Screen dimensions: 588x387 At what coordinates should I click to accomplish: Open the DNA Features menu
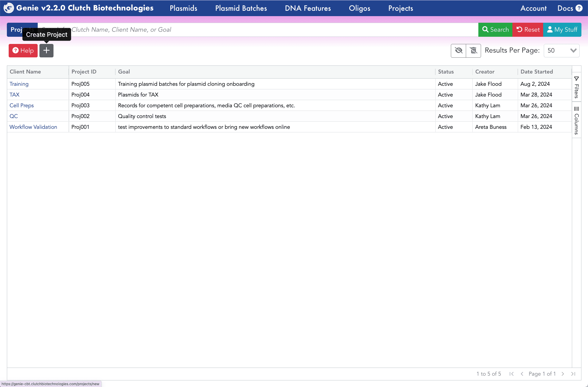[x=308, y=8]
